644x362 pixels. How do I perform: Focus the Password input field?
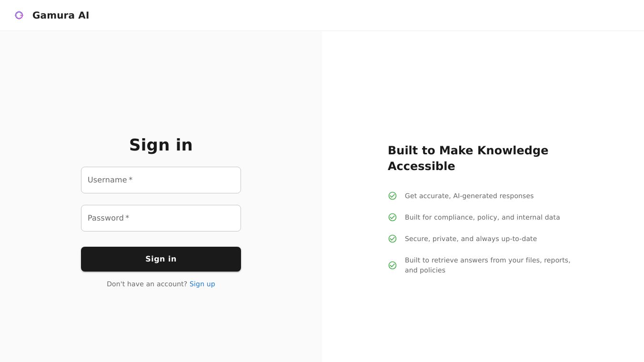click(161, 218)
